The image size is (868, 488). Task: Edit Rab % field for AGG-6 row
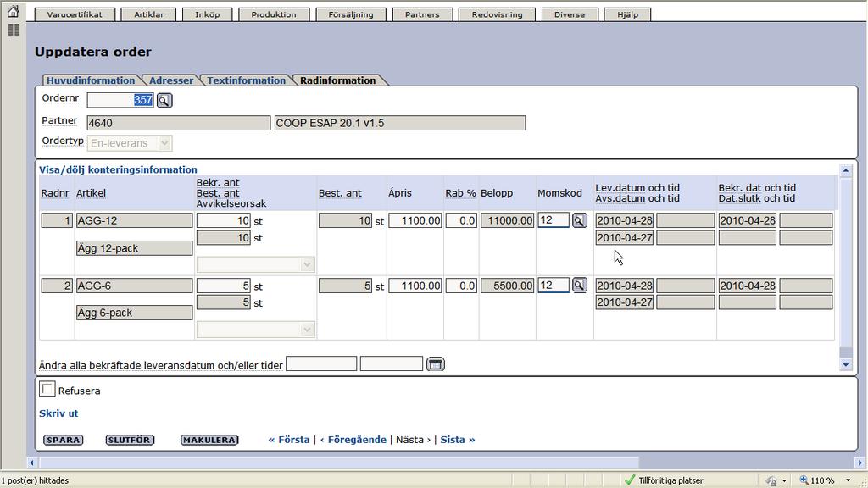point(461,286)
